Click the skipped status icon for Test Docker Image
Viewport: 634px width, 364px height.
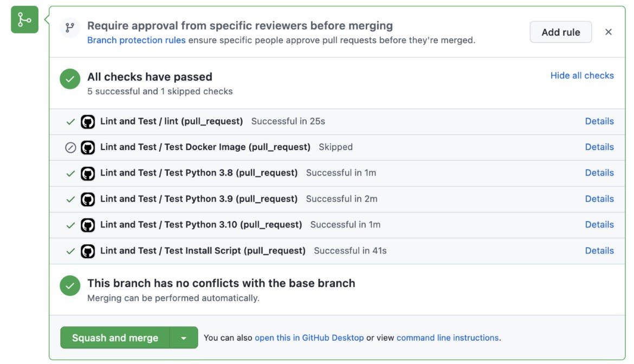[x=70, y=147]
